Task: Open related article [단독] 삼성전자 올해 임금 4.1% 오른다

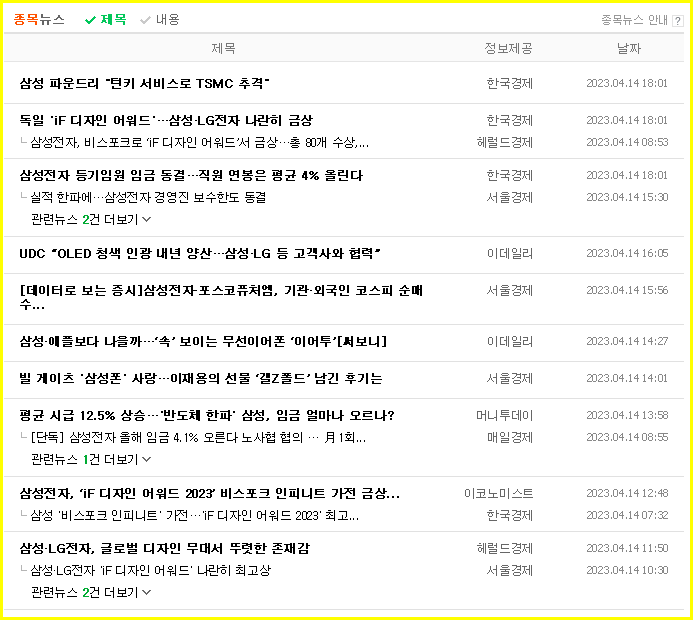Action: click(198, 437)
